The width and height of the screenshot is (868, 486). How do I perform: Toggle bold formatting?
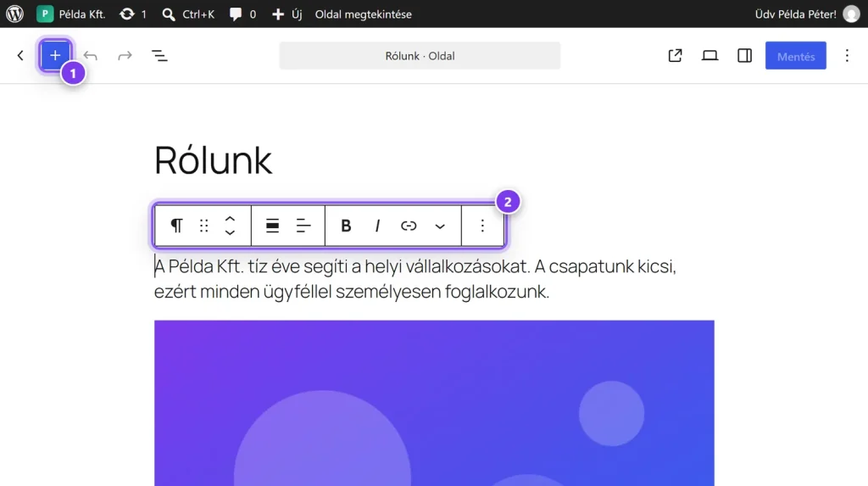point(346,226)
